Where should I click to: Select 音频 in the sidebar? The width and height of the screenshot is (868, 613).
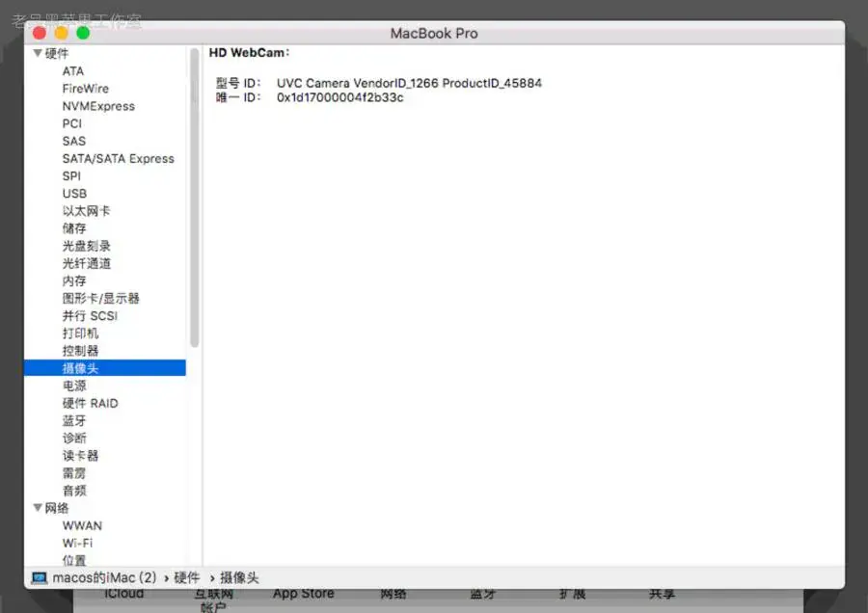[74, 491]
